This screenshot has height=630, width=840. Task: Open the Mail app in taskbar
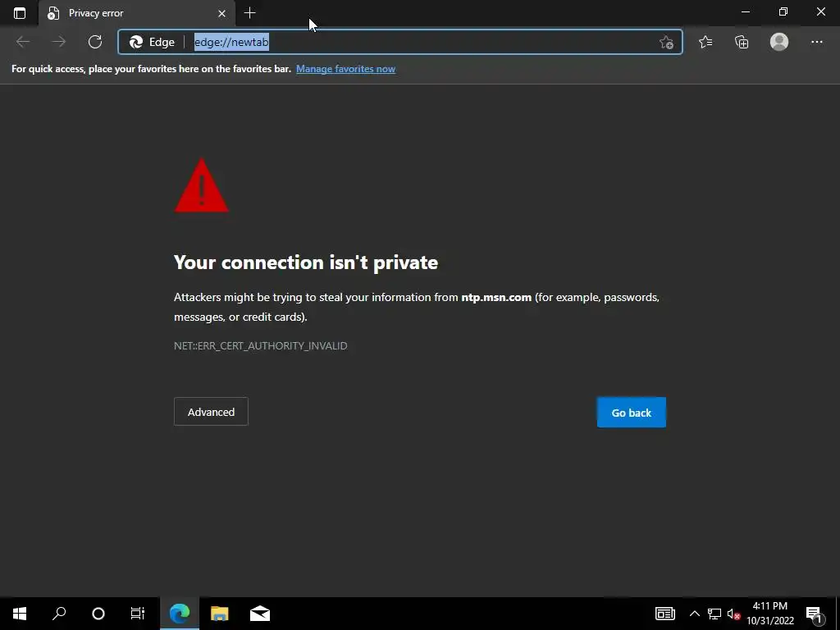pos(260,614)
